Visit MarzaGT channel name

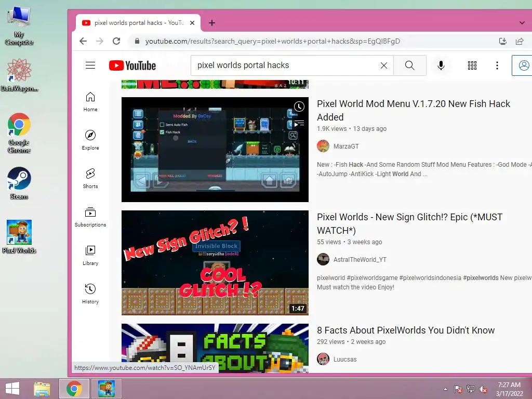coord(346,146)
